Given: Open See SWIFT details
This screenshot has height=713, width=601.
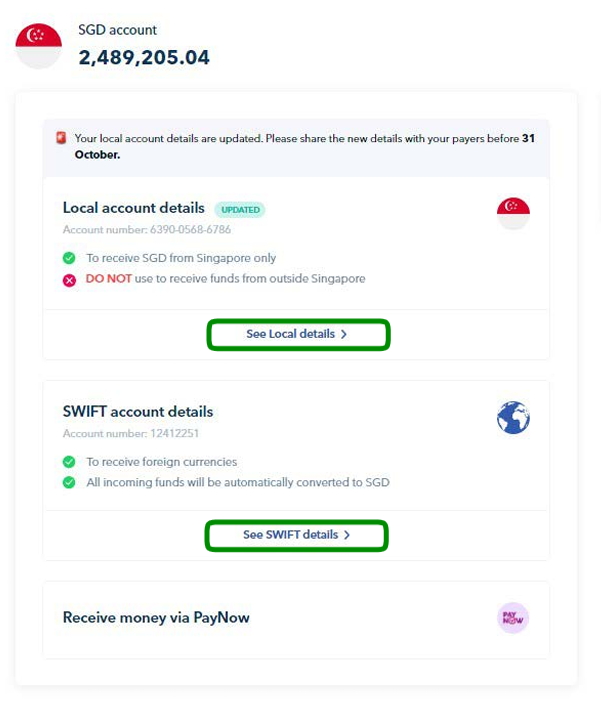Looking at the screenshot, I should click(x=296, y=536).
